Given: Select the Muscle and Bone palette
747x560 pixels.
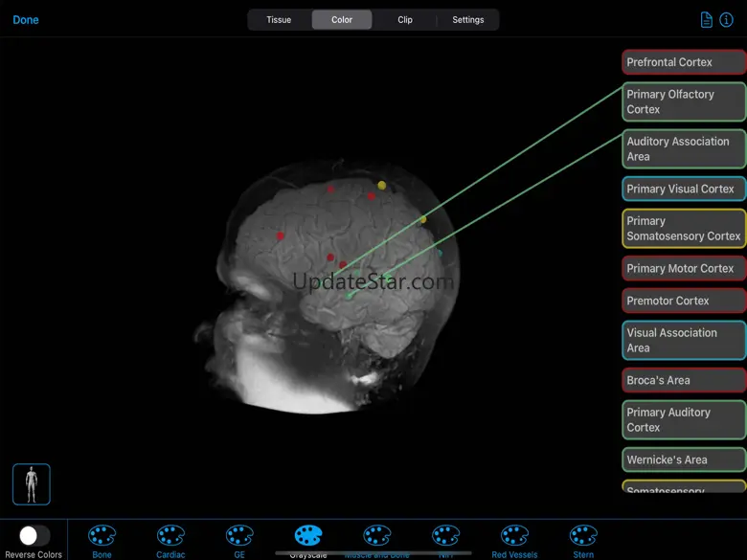Looking at the screenshot, I should (377, 536).
